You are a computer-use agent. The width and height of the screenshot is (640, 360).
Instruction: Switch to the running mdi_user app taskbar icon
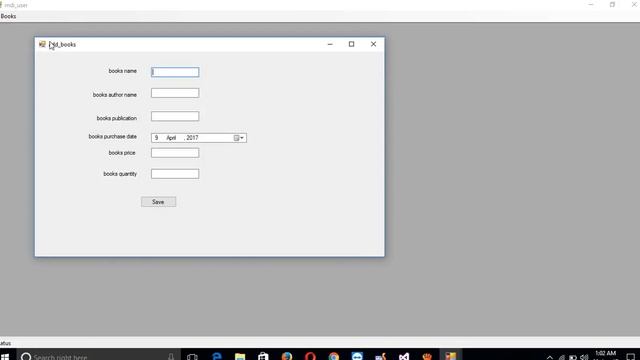[x=451, y=356]
